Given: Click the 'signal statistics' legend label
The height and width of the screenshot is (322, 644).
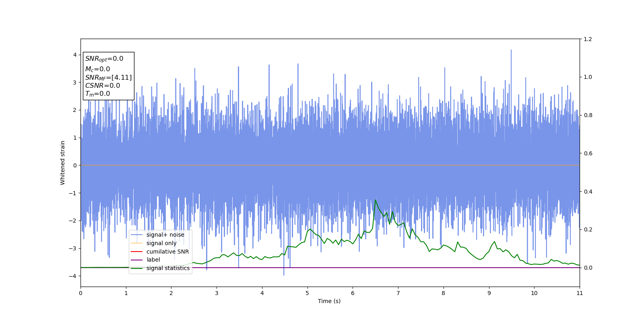Looking at the screenshot, I should click(168, 268).
